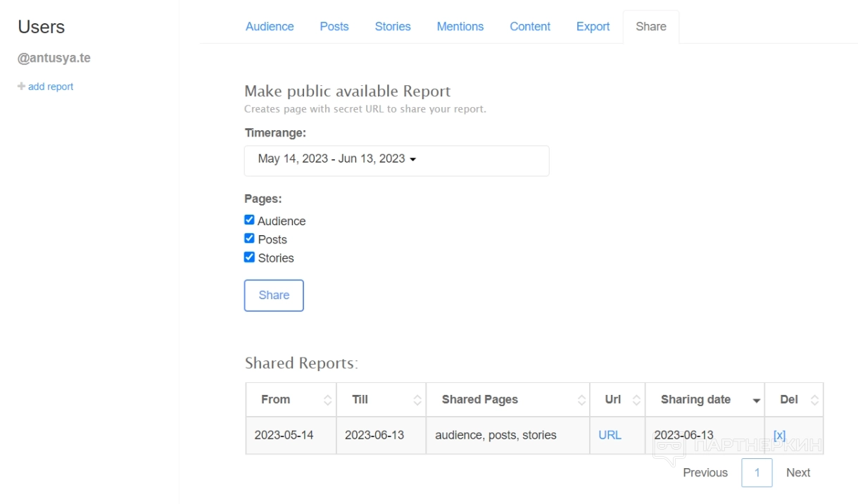Click the plus icon beside add report
This screenshot has height=504, width=858.
pos(21,87)
